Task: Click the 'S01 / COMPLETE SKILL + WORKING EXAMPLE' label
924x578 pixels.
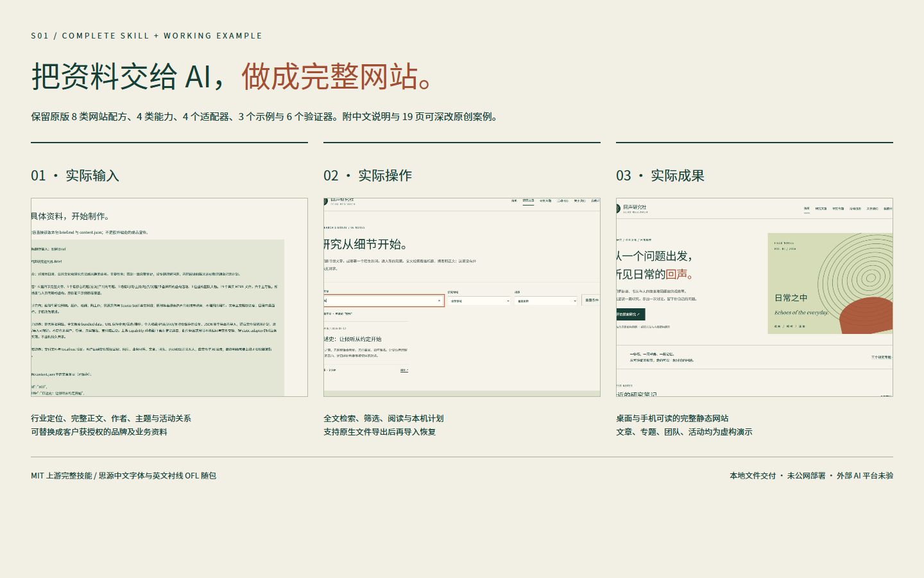Action: click(146, 36)
